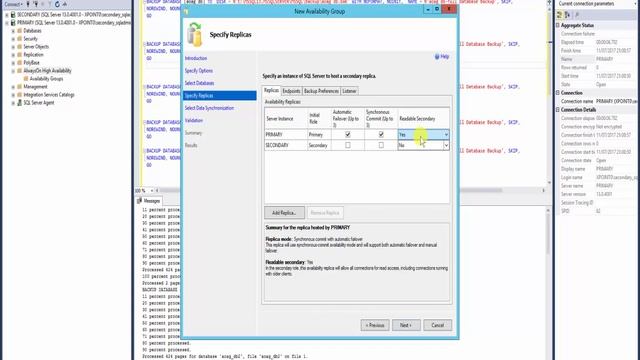Click the Replication folder icon
The image size is (640, 360).
(x=20, y=55)
